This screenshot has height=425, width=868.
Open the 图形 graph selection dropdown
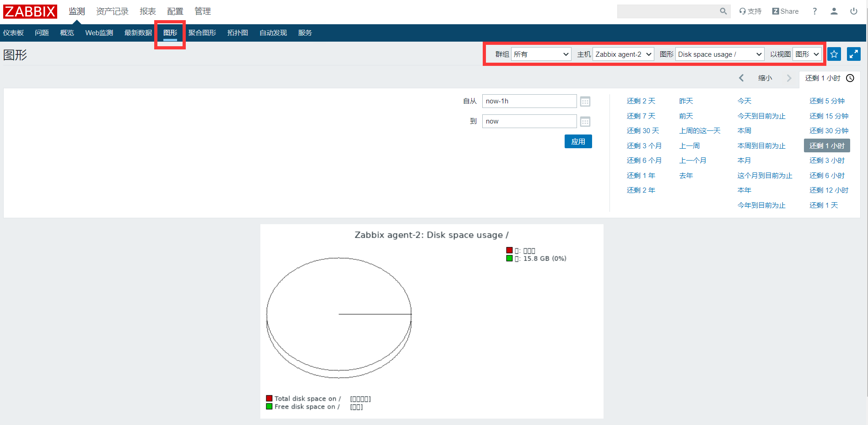coord(720,54)
